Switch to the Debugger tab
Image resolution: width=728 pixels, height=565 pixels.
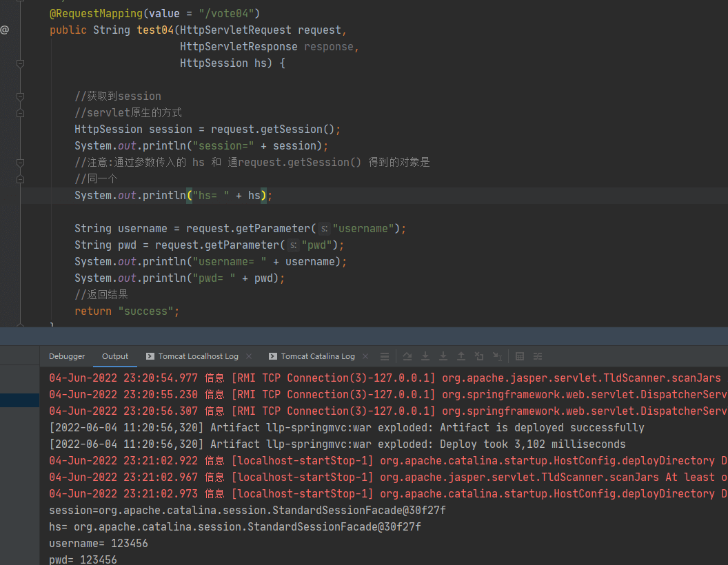pyautogui.click(x=67, y=356)
